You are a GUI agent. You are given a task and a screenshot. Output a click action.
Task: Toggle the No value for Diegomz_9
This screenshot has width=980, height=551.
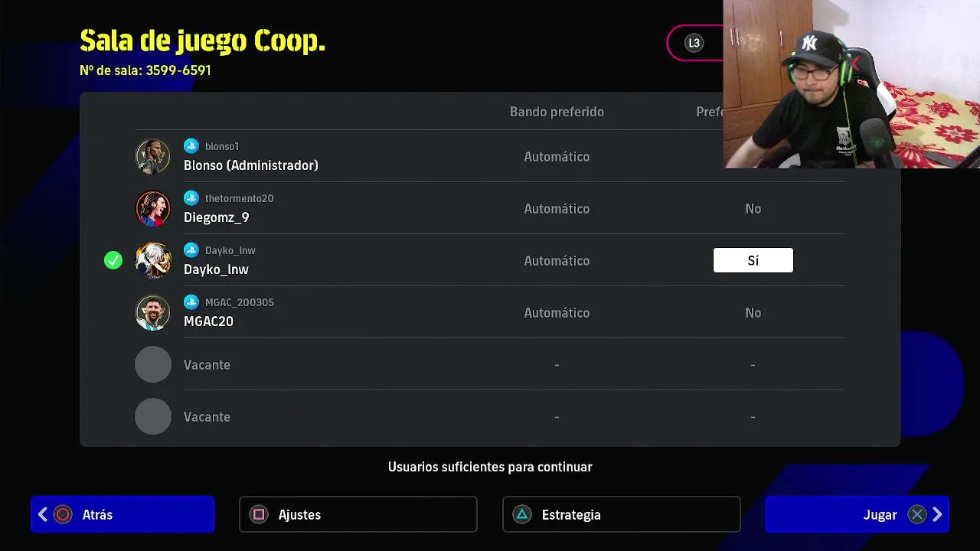(x=753, y=209)
